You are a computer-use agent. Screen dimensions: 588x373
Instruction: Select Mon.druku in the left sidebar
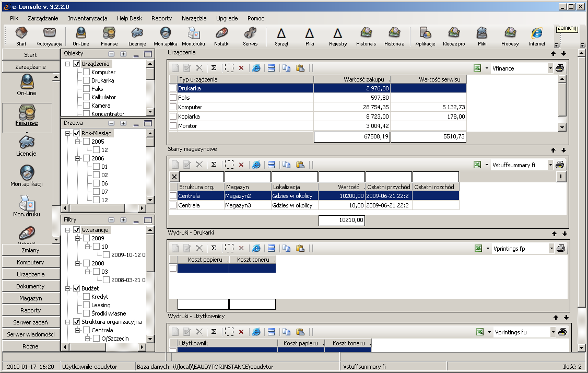coord(27,206)
